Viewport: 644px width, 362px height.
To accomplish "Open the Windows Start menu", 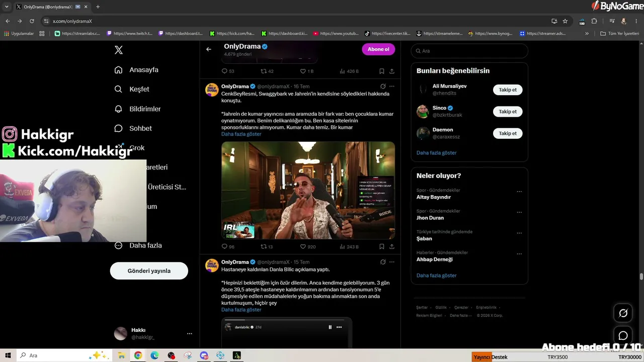I will coord(8,355).
